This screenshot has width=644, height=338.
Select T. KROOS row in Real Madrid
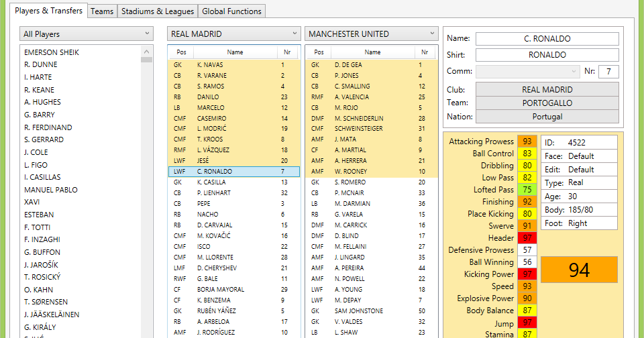234,139
